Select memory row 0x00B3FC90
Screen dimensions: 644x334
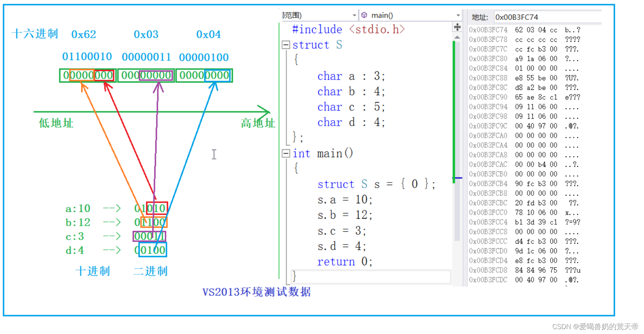click(525, 97)
